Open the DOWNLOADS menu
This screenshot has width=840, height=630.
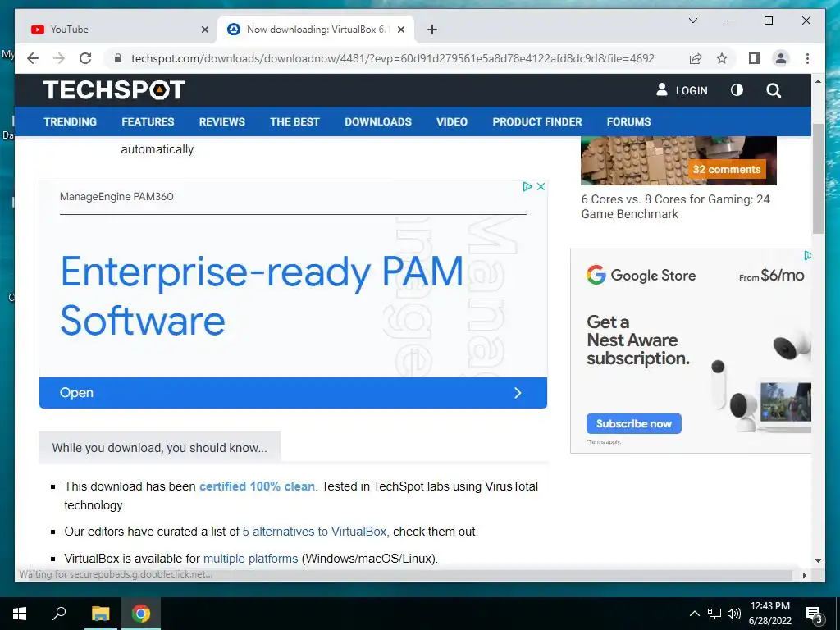tap(378, 121)
